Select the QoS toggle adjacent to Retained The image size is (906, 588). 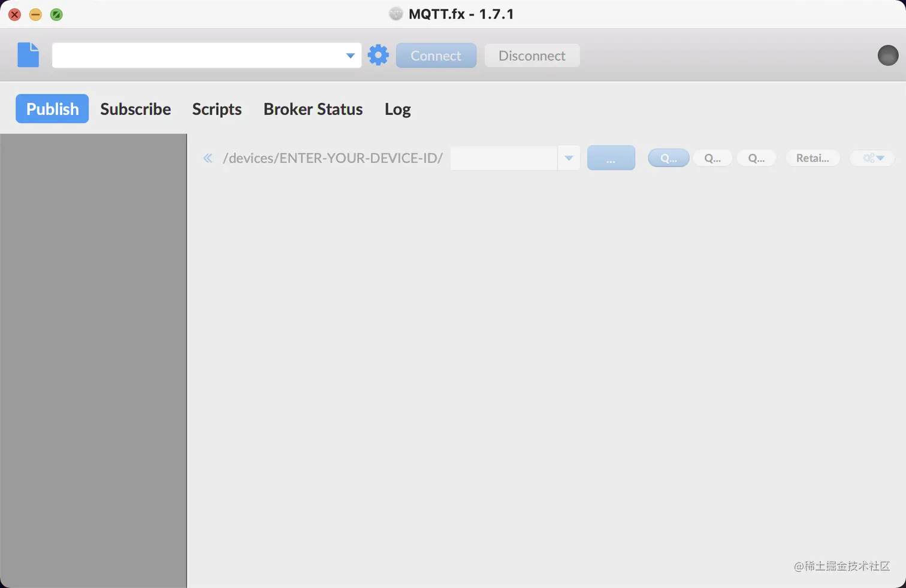pyautogui.click(x=757, y=158)
